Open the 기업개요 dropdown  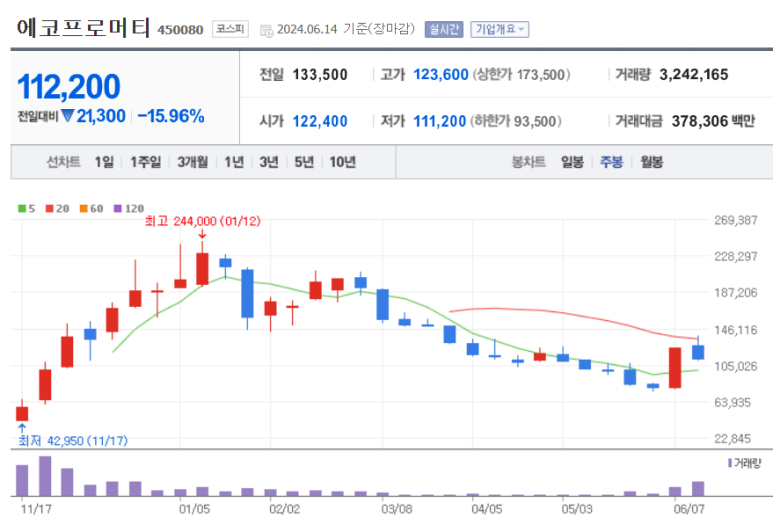click(499, 30)
